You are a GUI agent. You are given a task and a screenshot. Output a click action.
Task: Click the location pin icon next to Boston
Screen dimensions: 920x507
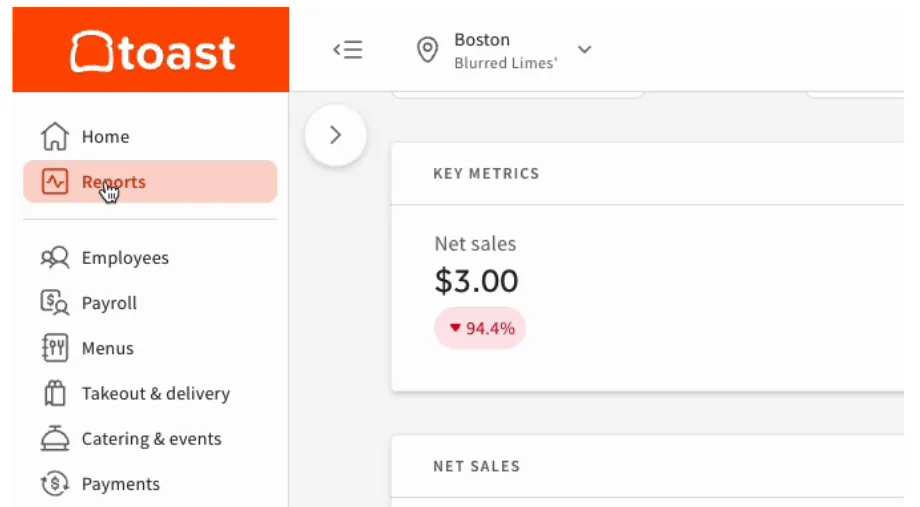point(427,50)
